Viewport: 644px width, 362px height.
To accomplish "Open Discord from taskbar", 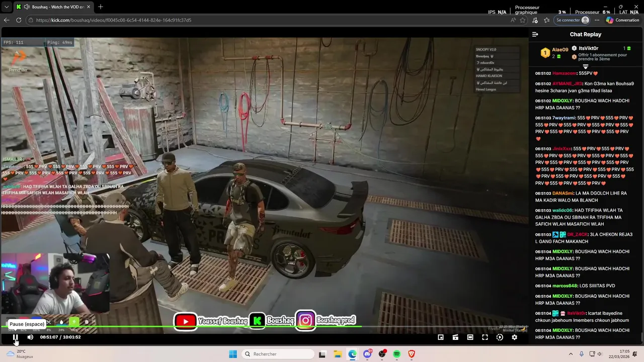I will coord(367,354).
